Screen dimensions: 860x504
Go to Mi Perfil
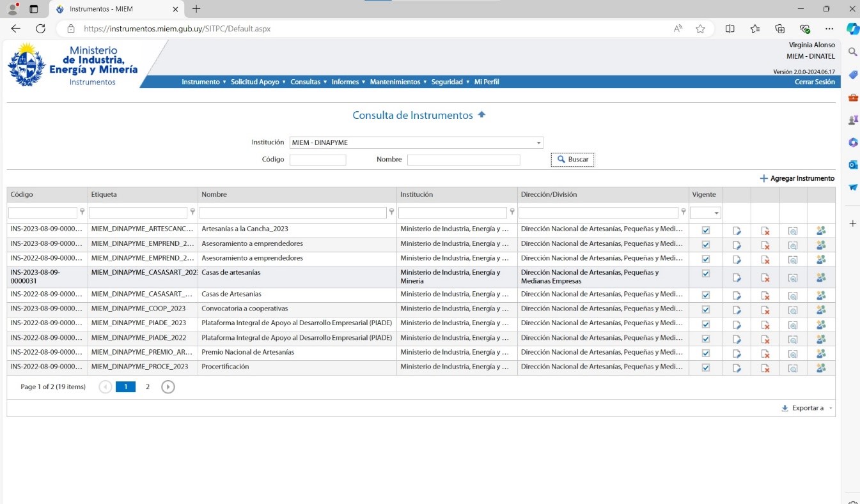[x=487, y=82]
